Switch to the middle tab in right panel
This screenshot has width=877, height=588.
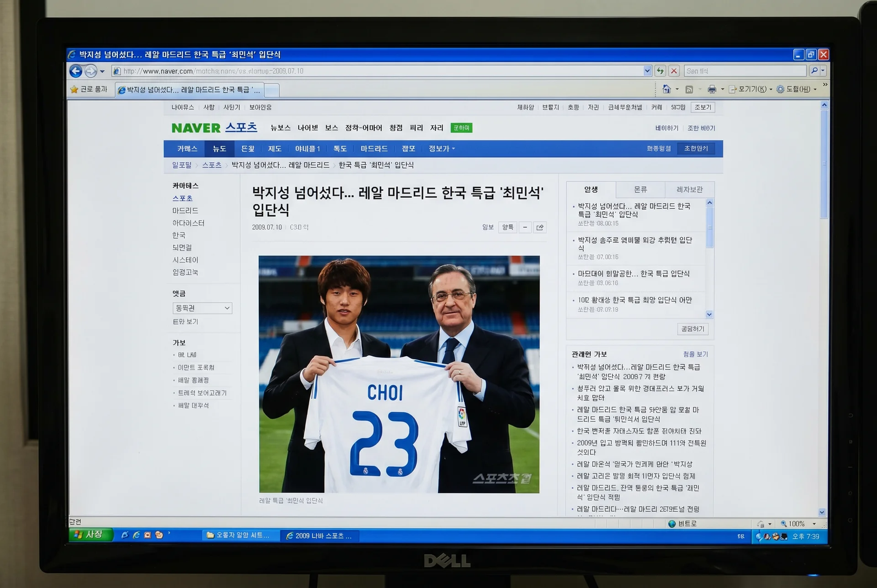(x=640, y=190)
